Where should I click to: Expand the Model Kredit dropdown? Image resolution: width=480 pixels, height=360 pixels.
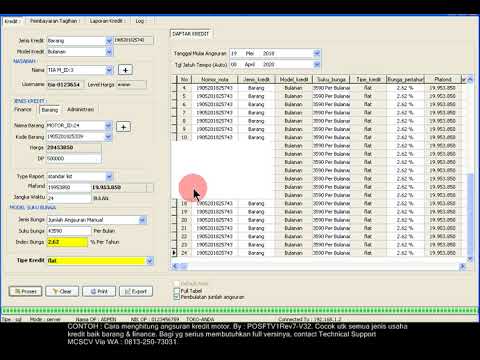click(x=109, y=52)
